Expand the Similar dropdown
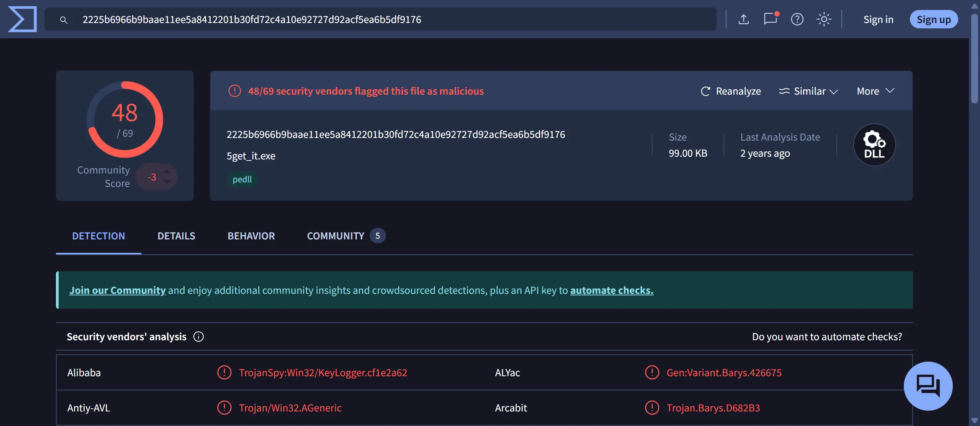Viewport: 980px width, 426px height. [809, 91]
